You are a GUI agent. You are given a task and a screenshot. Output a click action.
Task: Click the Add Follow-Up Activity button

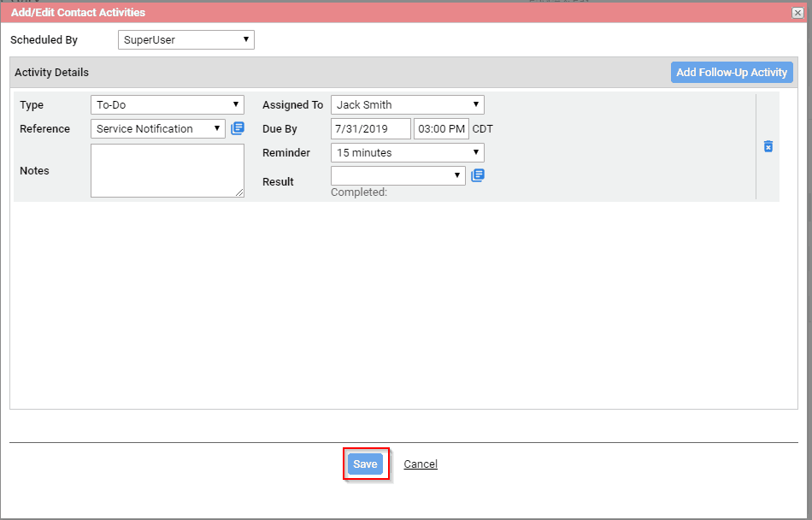(732, 73)
